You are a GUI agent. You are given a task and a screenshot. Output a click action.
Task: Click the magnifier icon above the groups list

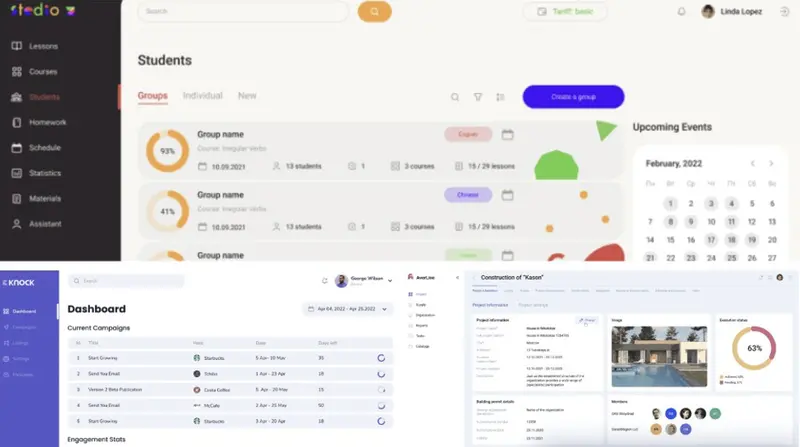[x=455, y=97]
